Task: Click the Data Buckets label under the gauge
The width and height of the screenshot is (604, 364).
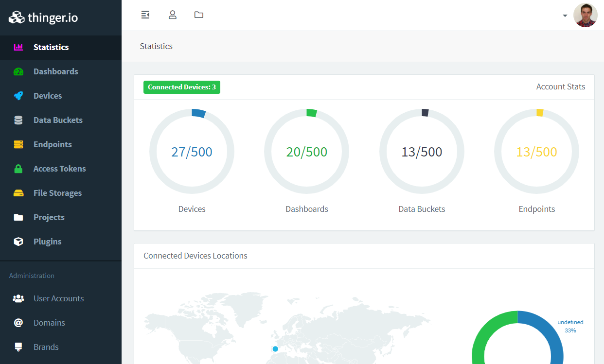Action: coord(422,209)
